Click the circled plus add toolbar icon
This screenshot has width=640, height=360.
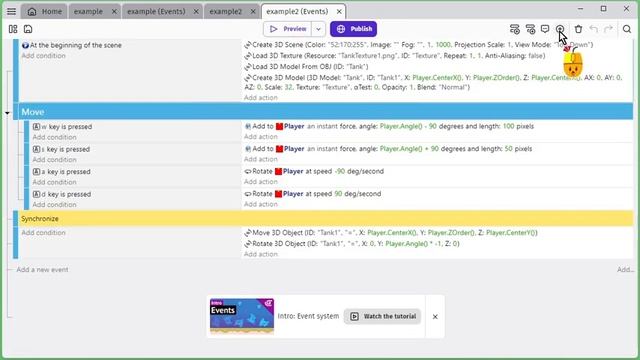click(x=560, y=29)
